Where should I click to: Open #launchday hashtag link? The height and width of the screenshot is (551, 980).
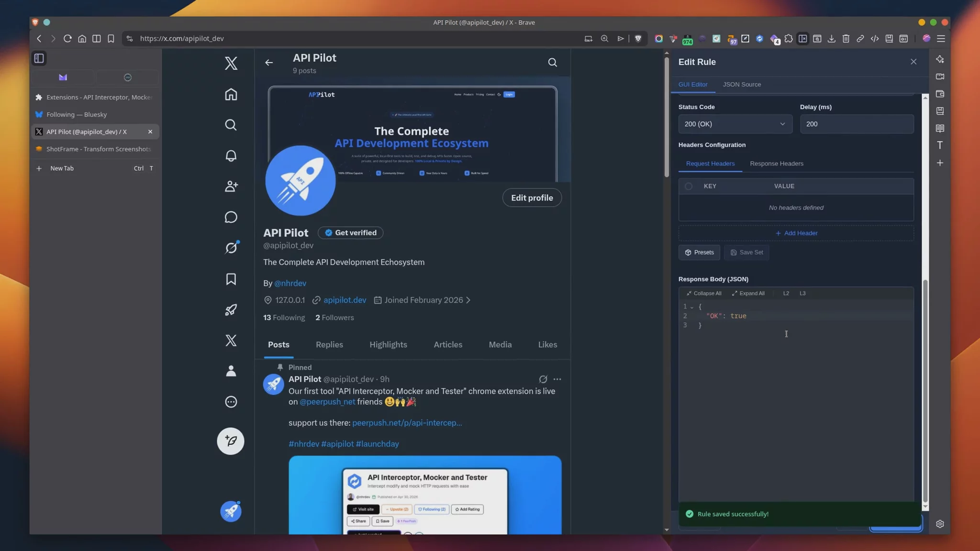click(377, 444)
